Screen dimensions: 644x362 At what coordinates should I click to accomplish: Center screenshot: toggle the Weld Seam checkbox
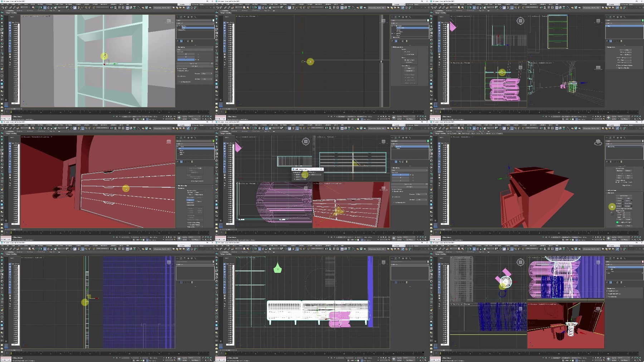click(x=393, y=197)
